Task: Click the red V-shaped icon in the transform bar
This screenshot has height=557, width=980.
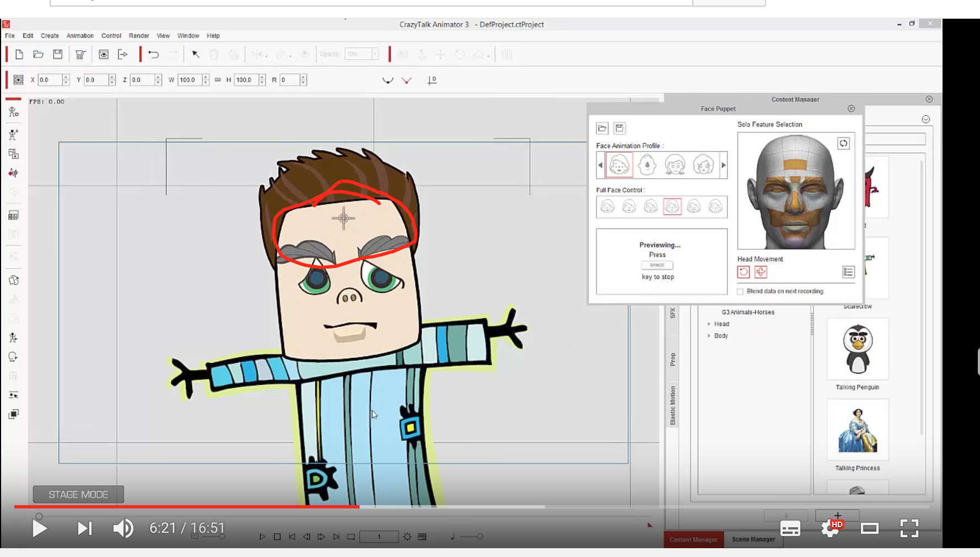Action: [x=407, y=81]
